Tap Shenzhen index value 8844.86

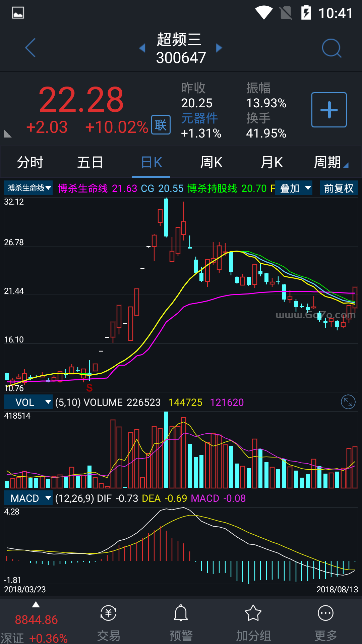click(x=36, y=620)
